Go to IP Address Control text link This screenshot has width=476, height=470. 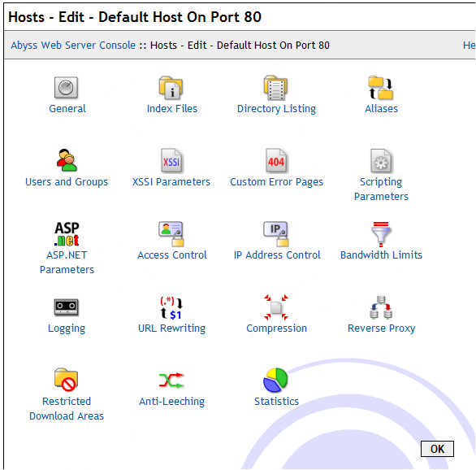click(277, 255)
